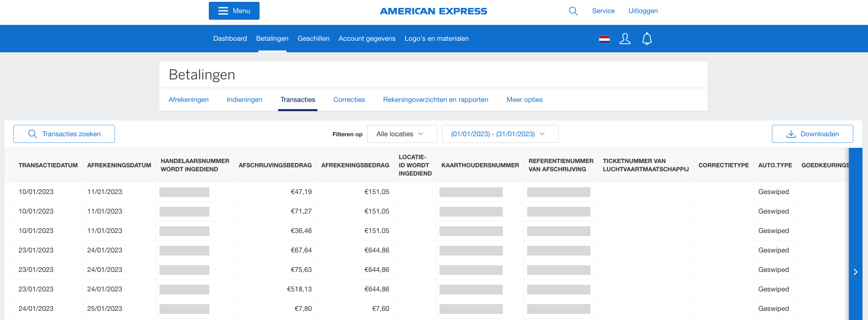Viewport: 868px width, 320px height.
Task: Click Geswiped in the €518,13 row
Action: click(774, 289)
